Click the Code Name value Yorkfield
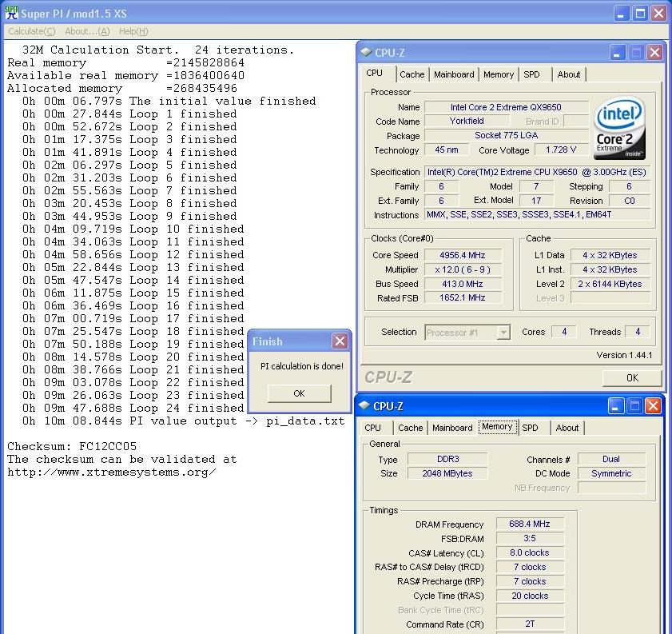Viewport: 672px width, 634px height. pyautogui.click(x=467, y=121)
